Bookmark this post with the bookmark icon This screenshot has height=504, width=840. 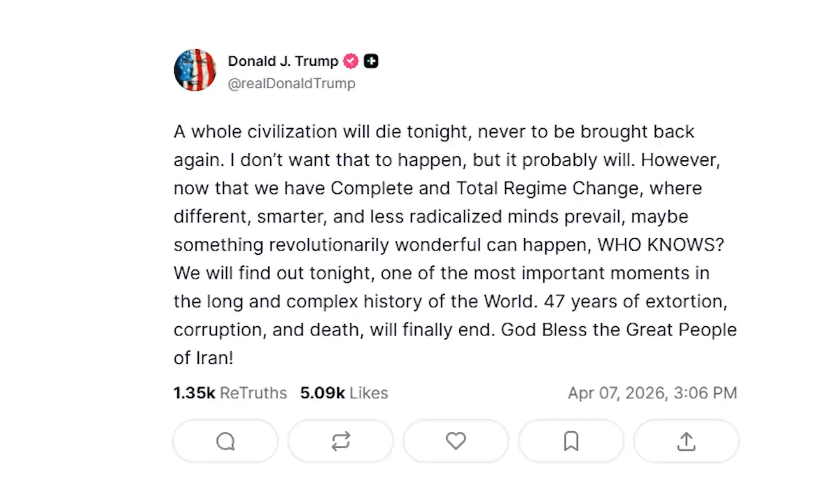pyautogui.click(x=571, y=441)
